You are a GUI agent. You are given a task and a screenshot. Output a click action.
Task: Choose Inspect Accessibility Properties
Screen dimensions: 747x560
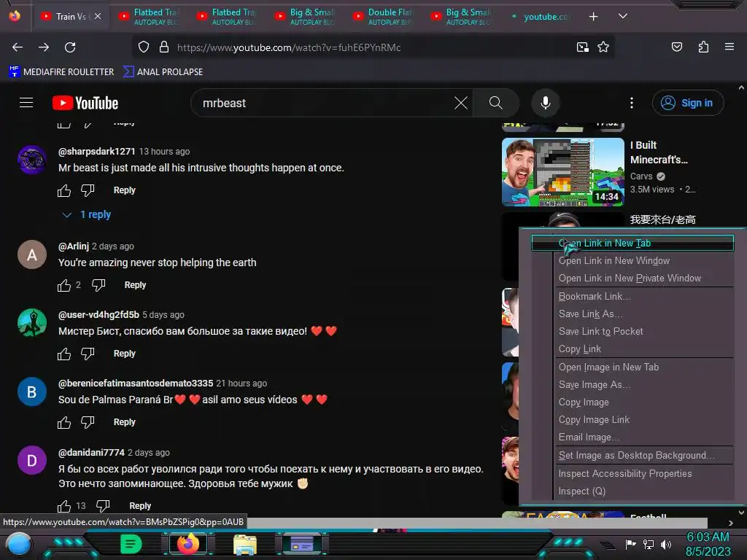click(632, 474)
